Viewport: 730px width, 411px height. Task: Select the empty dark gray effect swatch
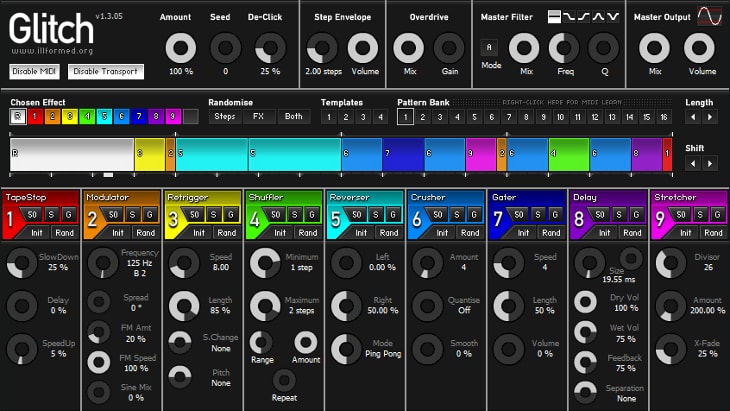pos(190,116)
